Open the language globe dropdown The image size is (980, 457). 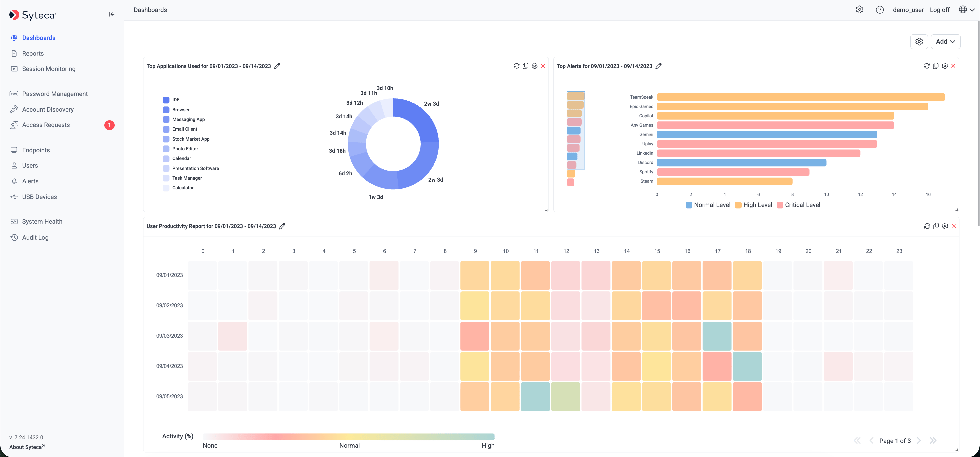click(967, 10)
